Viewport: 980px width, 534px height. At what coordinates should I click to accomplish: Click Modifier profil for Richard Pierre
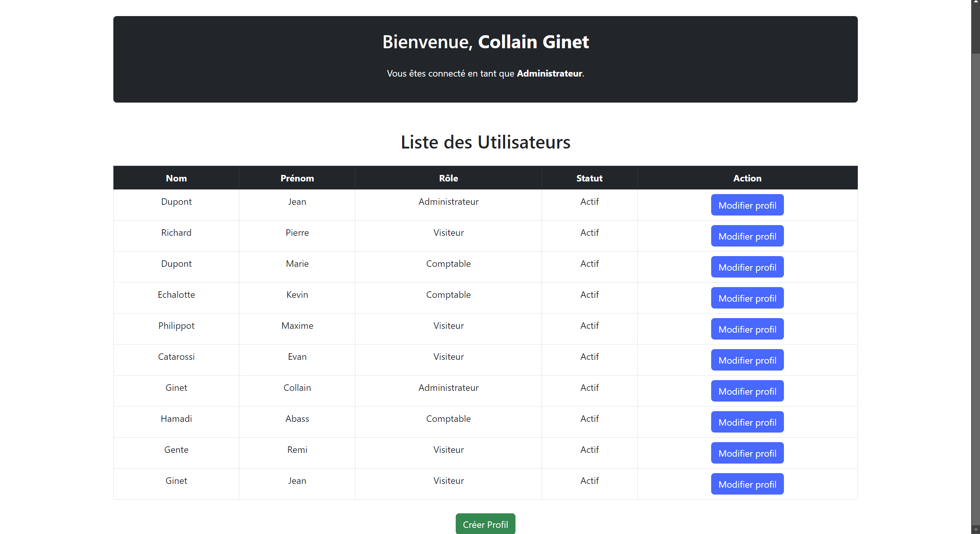click(747, 236)
